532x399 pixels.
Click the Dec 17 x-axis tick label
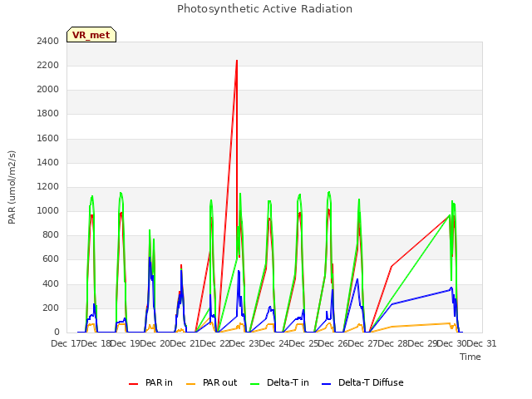(67, 343)
